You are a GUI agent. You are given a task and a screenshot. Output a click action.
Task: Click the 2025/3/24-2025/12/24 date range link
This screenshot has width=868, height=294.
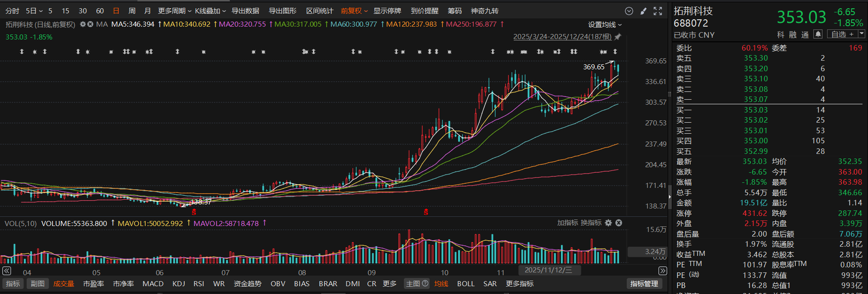tap(562, 37)
